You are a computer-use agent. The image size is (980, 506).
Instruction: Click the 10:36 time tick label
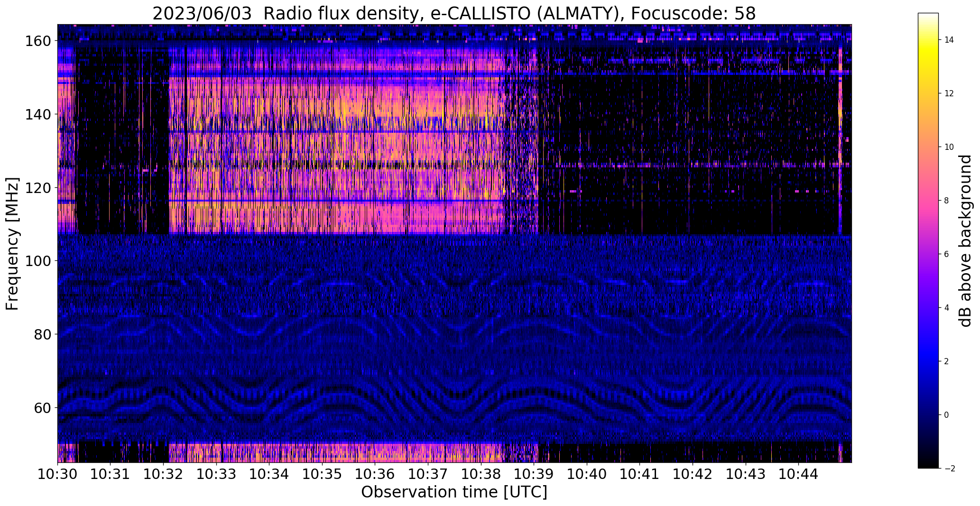(x=375, y=474)
